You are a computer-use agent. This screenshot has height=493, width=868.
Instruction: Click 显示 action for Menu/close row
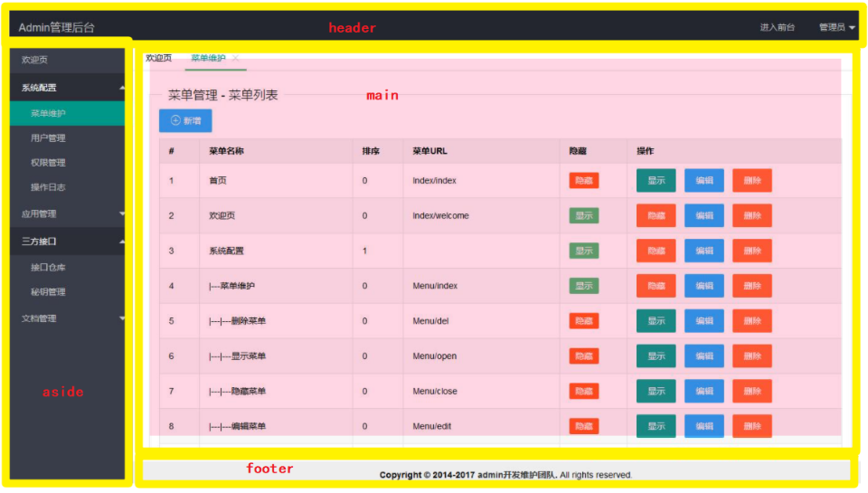coord(656,391)
